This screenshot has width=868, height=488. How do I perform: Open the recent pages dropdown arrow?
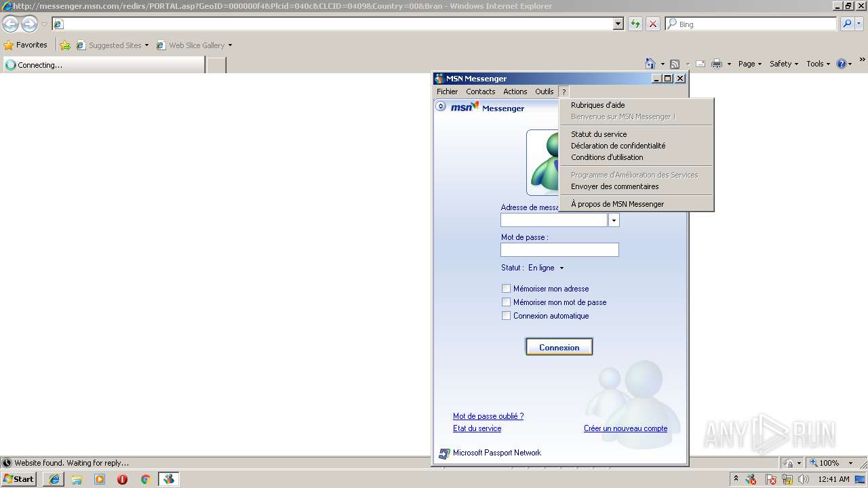click(44, 24)
